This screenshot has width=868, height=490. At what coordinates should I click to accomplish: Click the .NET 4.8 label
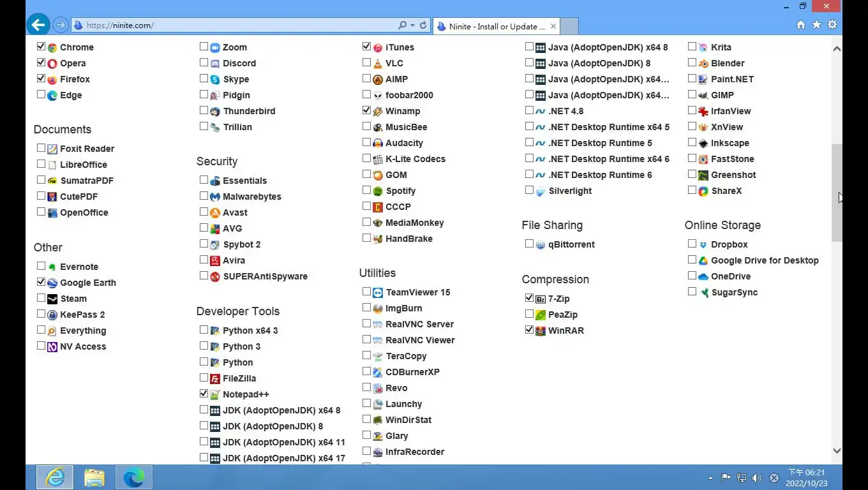click(x=565, y=111)
